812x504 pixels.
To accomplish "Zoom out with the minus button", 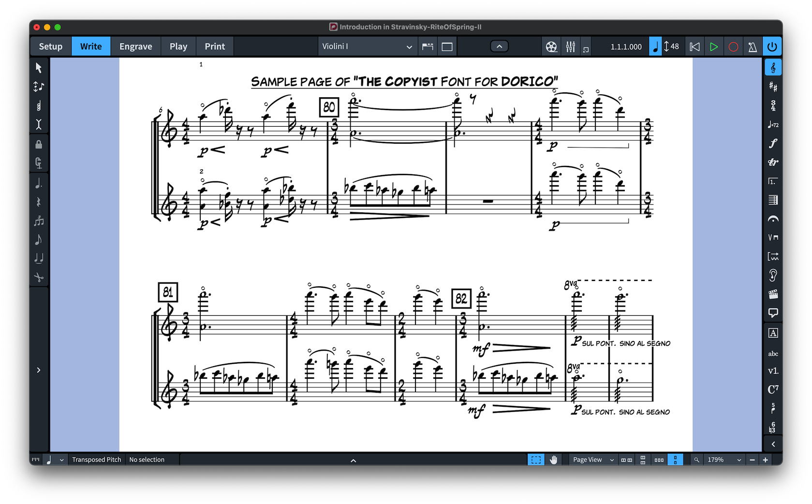I will [x=752, y=460].
